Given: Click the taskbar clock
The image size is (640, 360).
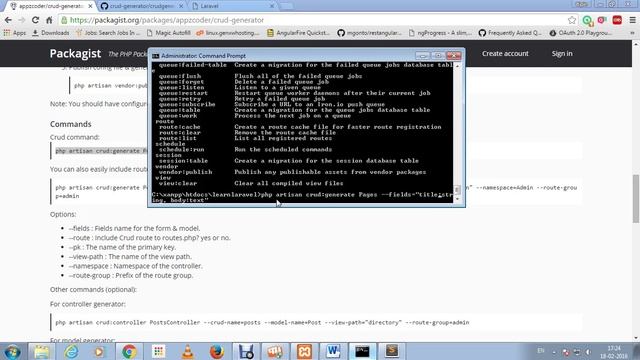Looking at the screenshot, I should [x=614, y=352].
